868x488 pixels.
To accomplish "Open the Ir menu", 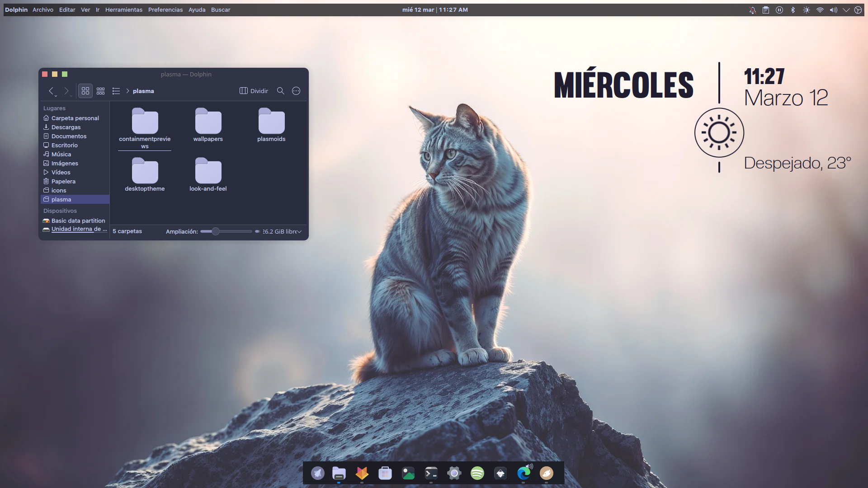I will pos(98,9).
